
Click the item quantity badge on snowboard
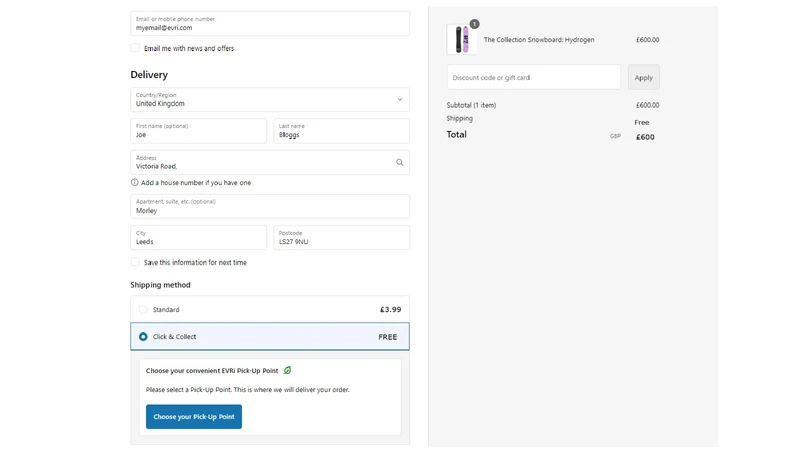point(474,24)
